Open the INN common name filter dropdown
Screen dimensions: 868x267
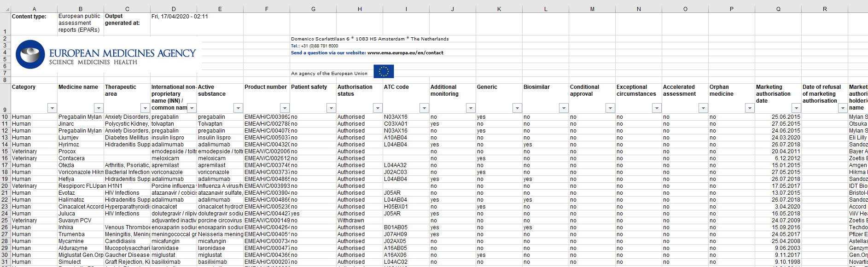tap(192, 108)
